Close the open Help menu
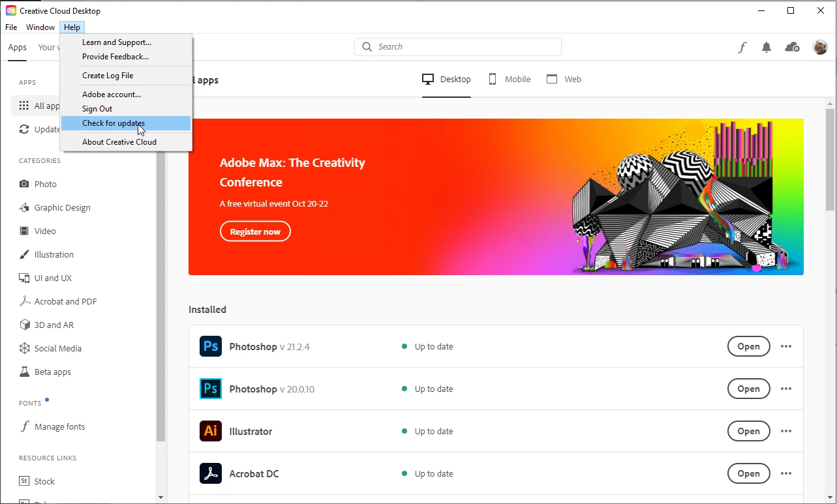This screenshot has height=504, width=837. [x=72, y=27]
